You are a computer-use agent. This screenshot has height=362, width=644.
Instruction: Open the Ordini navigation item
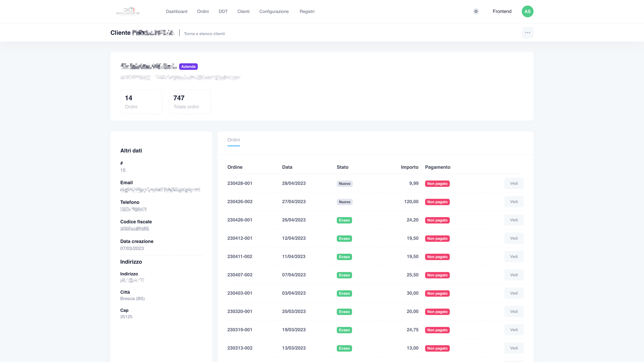(x=203, y=11)
